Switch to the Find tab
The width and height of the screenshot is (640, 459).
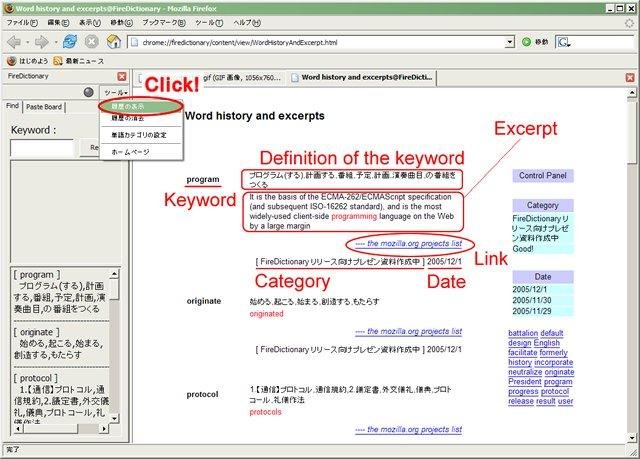pos(12,106)
